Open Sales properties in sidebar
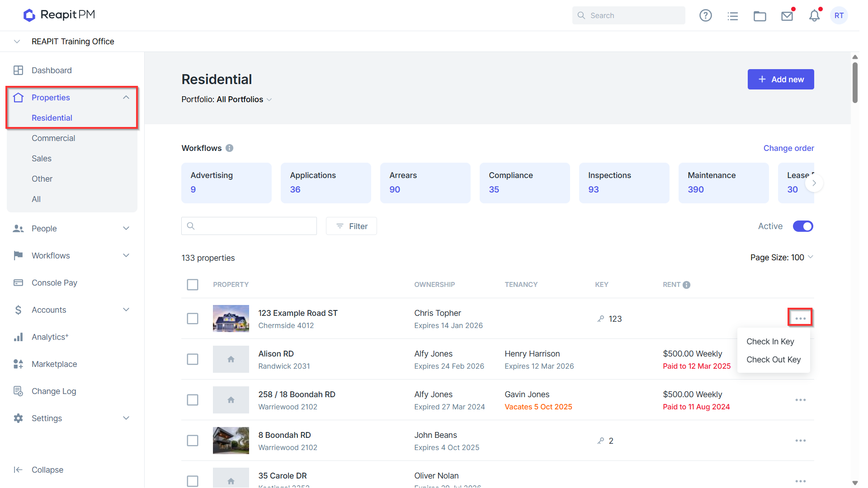The width and height of the screenshot is (868, 488). (42, 159)
